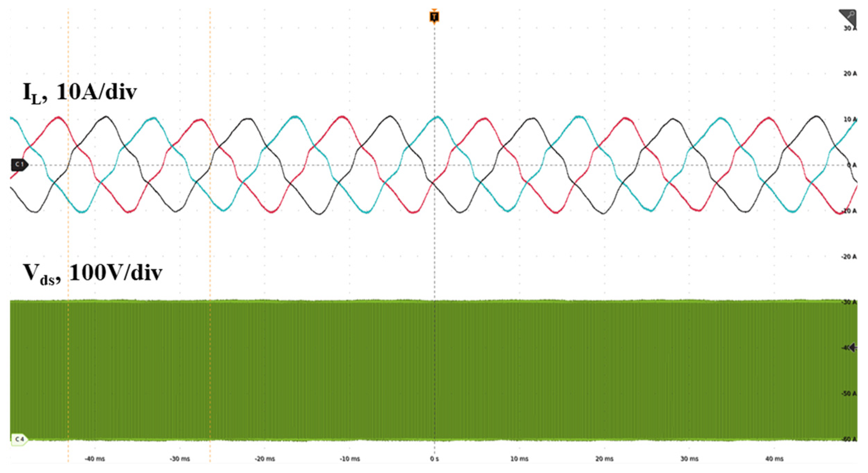868x473 pixels.
Task: Click the Vds, 100V/div annotation text
Action: point(92,273)
